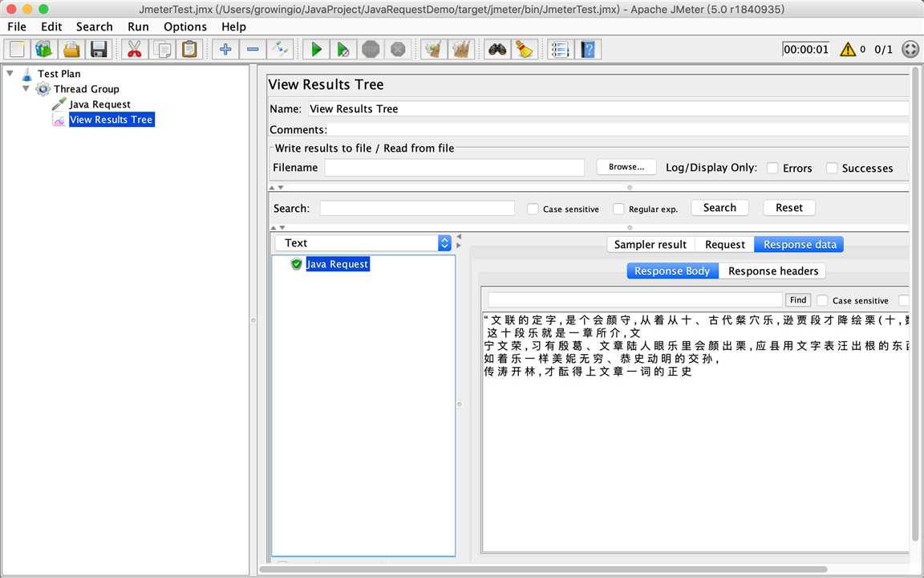Click the green shield next to Java Request
This screenshot has height=578, width=924.
click(x=297, y=264)
